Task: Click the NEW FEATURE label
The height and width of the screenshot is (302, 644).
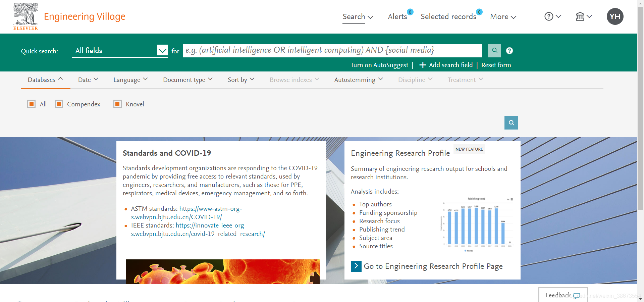Action: pyautogui.click(x=469, y=149)
